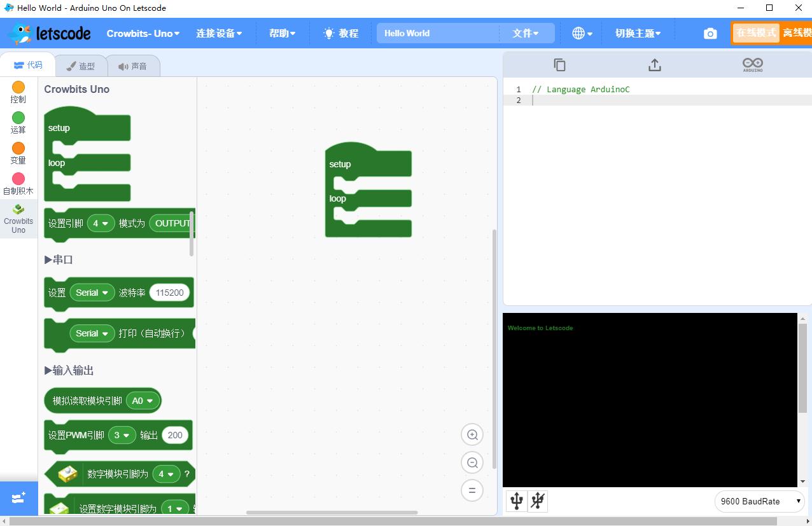This screenshot has height=526, width=812.
Task: Open the 9600 BaudRate dropdown
Action: pyautogui.click(x=760, y=501)
